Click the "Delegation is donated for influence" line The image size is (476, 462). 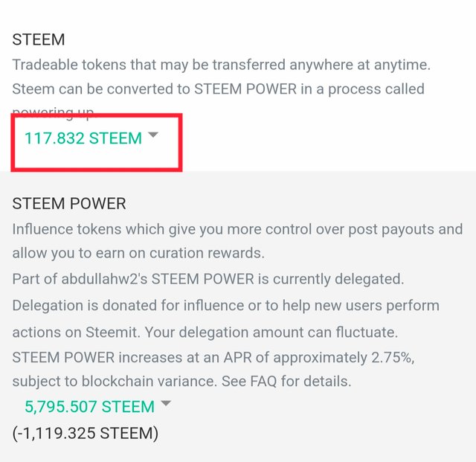point(225,306)
